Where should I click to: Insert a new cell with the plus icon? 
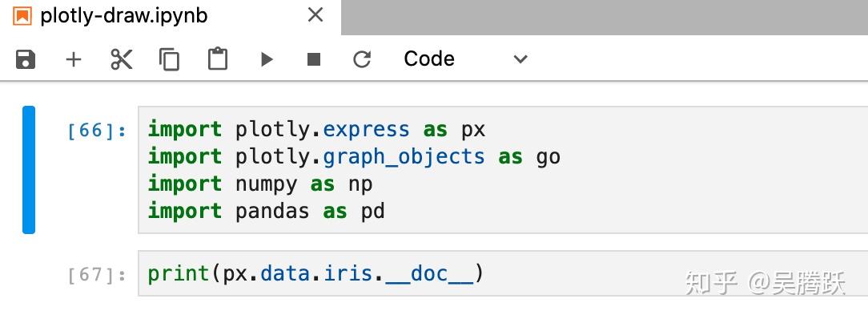[x=74, y=59]
